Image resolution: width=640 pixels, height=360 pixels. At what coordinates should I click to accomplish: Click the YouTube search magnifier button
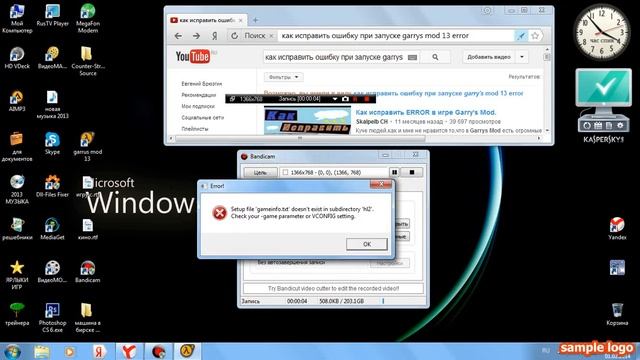pos(435,58)
